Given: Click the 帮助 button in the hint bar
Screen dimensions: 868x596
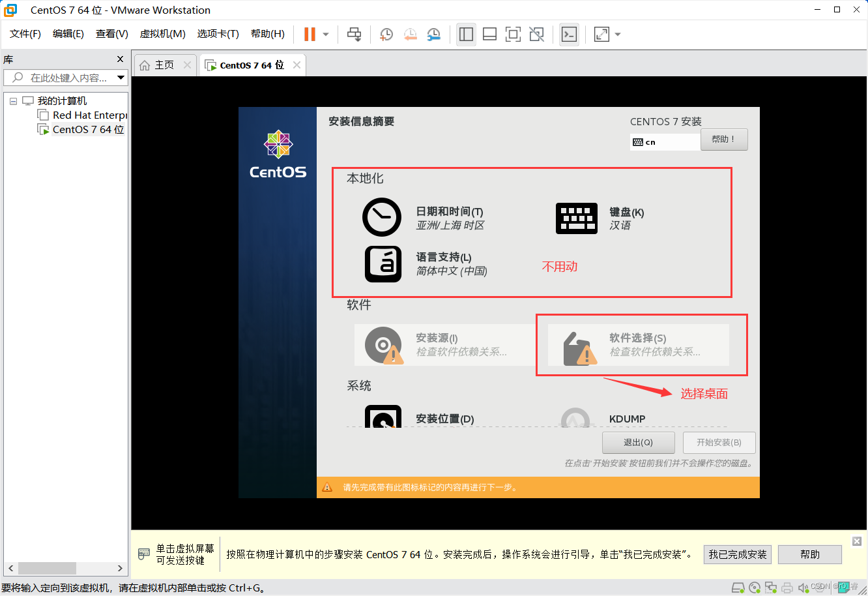Looking at the screenshot, I should pyautogui.click(x=810, y=554).
